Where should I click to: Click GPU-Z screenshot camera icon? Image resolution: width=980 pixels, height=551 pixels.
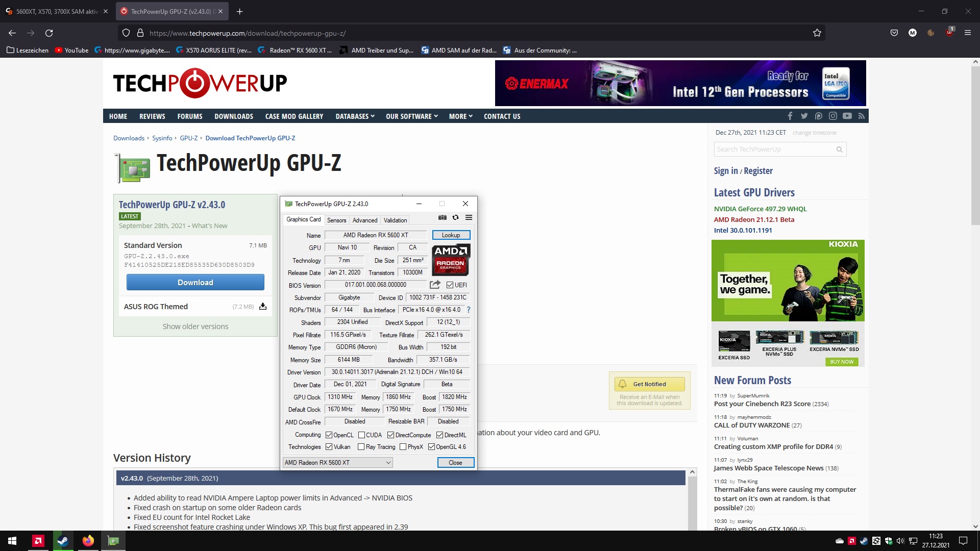coord(442,217)
